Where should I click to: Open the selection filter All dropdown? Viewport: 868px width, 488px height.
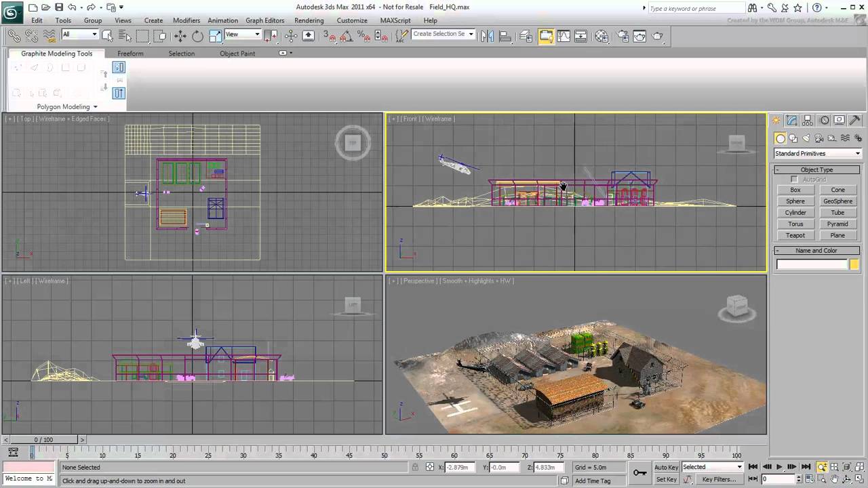click(79, 35)
